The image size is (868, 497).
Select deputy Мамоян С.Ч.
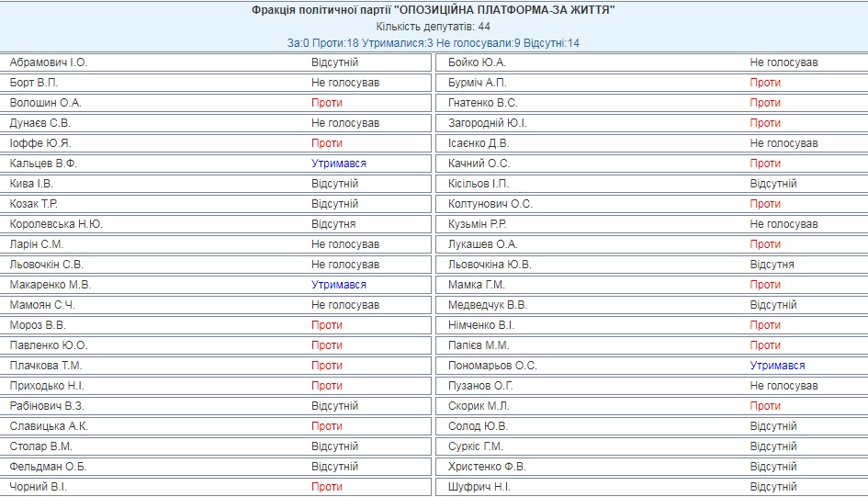coord(42,305)
